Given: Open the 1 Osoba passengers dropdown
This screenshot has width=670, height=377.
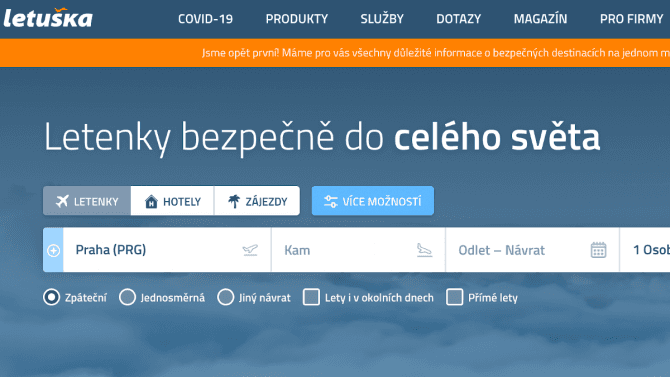Looking at the screenshot, I should tap(645, 250).
